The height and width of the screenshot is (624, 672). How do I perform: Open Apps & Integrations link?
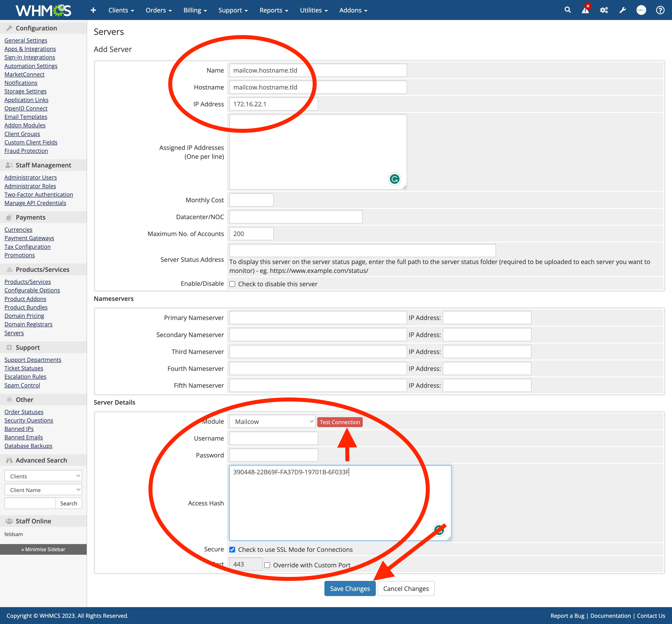30,49
